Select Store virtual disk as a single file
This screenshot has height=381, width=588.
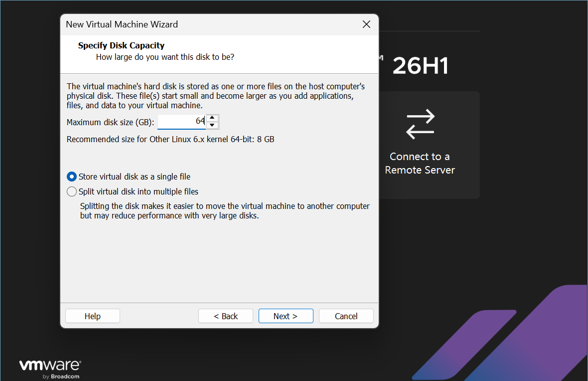[x=129, y=177]
